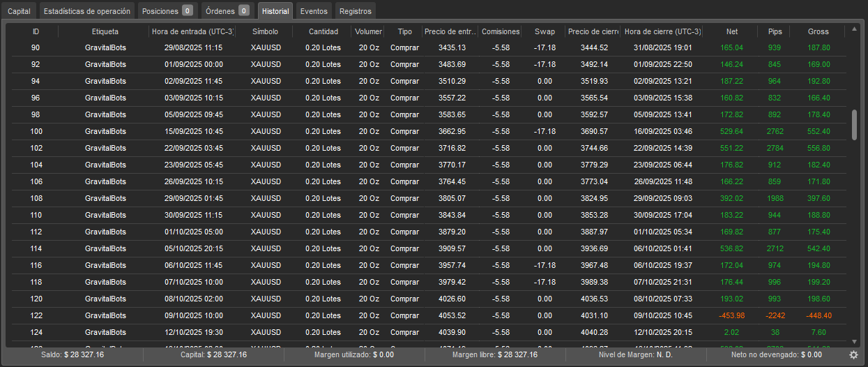Click the scrollbar down arrow
The width and height of the screenshot is (868, 367).
855,341
